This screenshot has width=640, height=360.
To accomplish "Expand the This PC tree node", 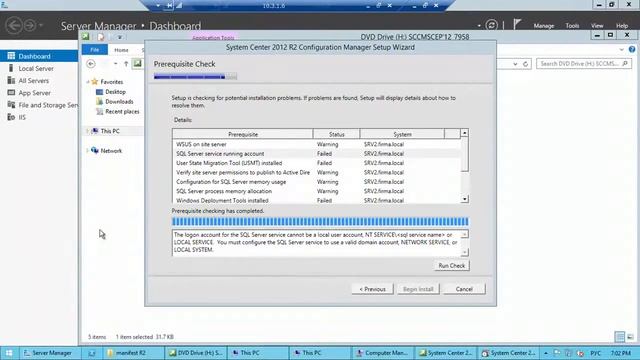I will [87, 131].
